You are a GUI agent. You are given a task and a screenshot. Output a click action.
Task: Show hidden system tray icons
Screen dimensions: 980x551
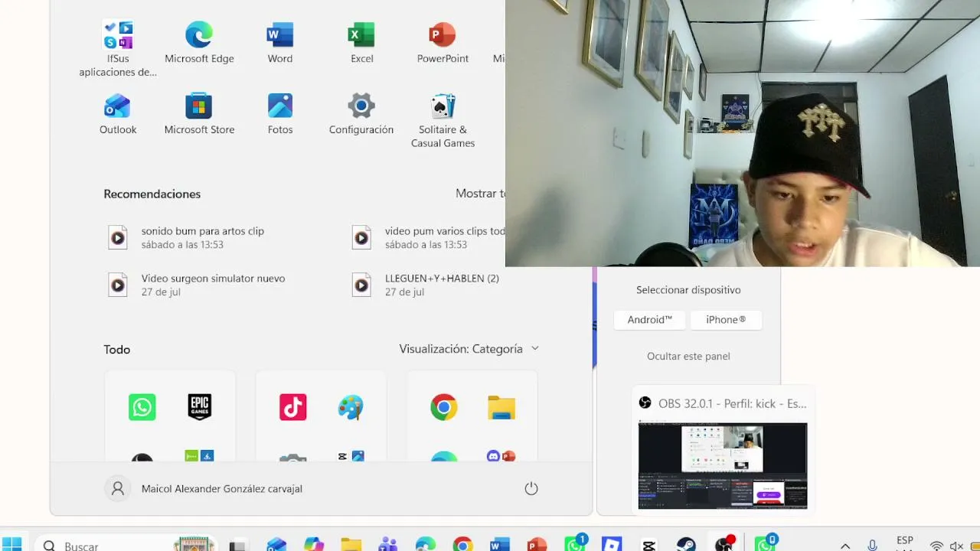click(x=845, y=546)
